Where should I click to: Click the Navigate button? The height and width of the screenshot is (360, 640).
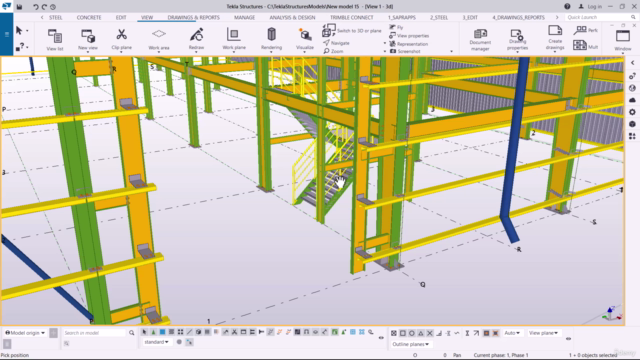(x=337, y=43)
